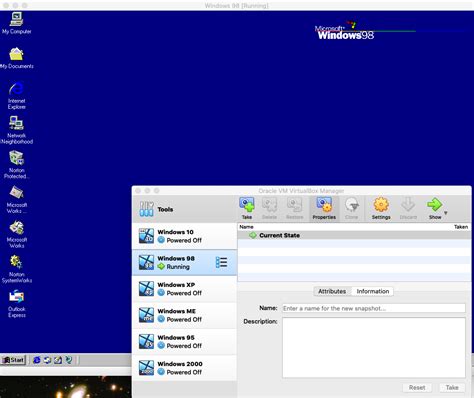Click Internet Explorer quick launch icon in taskbar
The height and width of the screenshot is (398, 474).
[37, 360]
